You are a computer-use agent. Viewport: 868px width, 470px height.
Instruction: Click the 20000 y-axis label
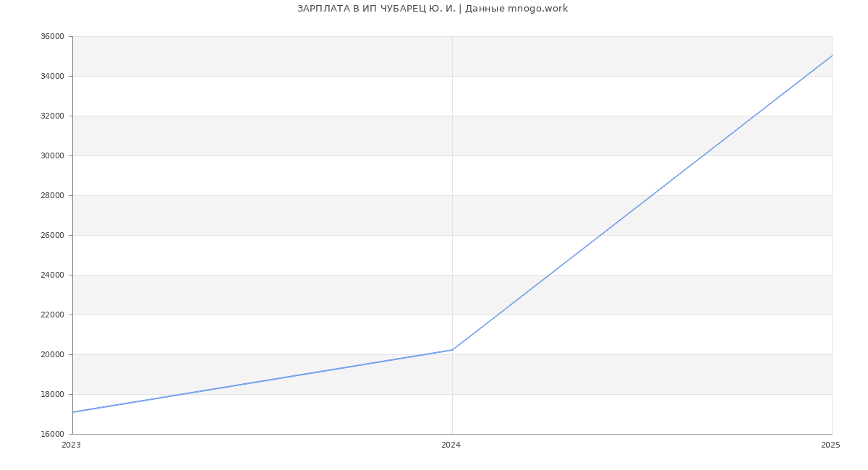click(x=52, y=355)
